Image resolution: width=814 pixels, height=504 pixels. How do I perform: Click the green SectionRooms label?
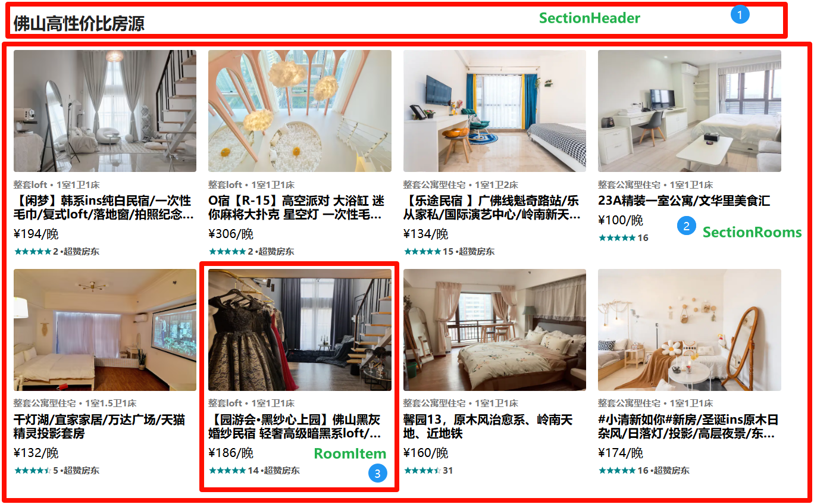point(752,232)
